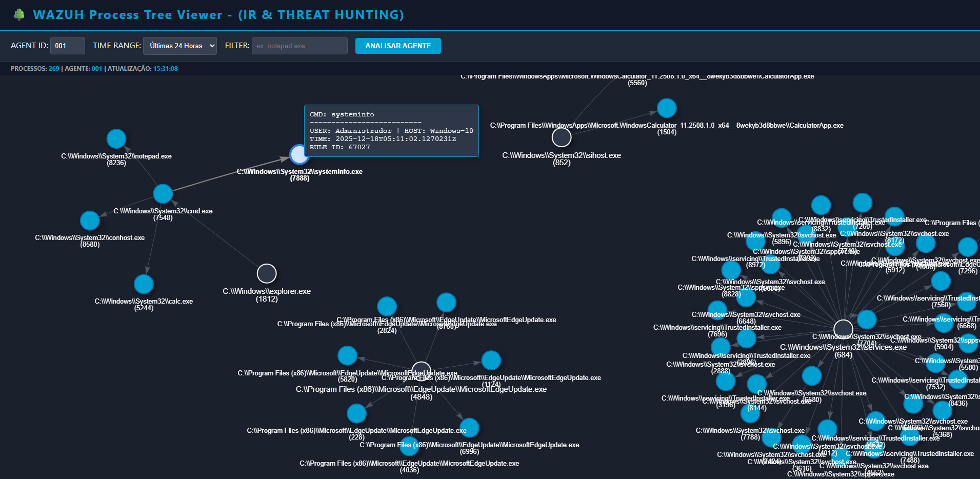Select the svchost.exe (7788) node
This screenshot has width=980, height=479.
[x=750, y=413]
